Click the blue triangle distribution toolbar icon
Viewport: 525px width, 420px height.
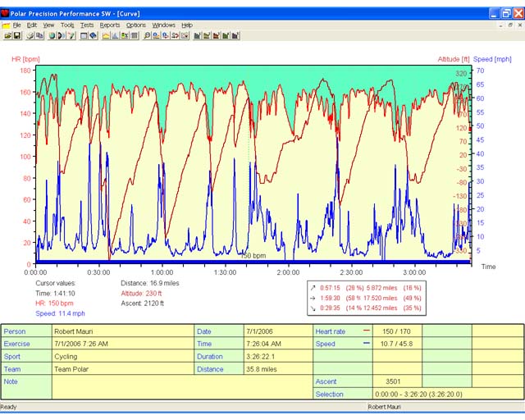tap(115, 35)
